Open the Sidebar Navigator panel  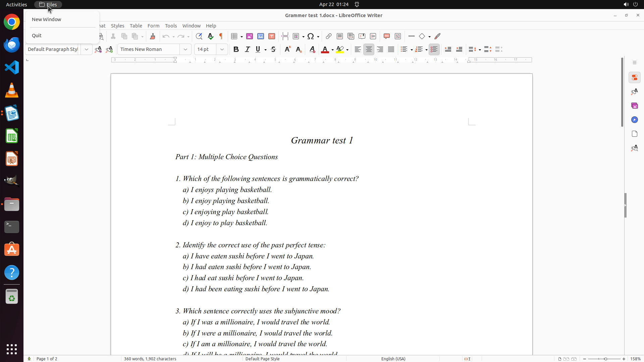pyautogui.click(x=634, y=120)
